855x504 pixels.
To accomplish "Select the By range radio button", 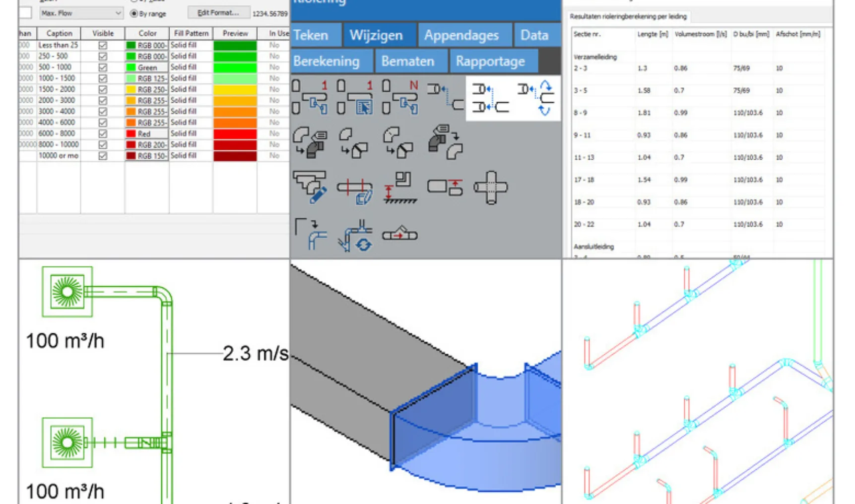I will [x=133, y=13].
